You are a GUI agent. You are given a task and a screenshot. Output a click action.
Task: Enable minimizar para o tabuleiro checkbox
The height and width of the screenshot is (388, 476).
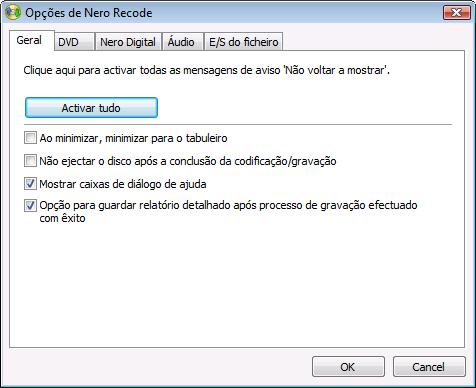click(x=30, y=138)
